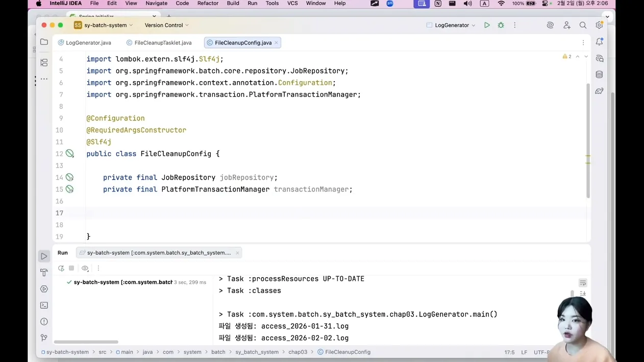Switch to the LogGenerator.java tab
The image size is (644, 362).
click(x=84, y=43)
